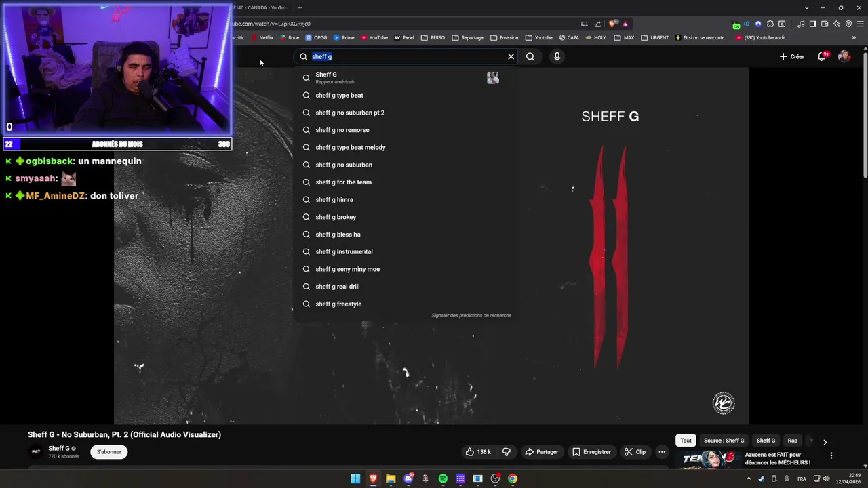Screen dimensions: 868x488
Task: Open the Brave main hamburger menu
Action: coord(859,24)
